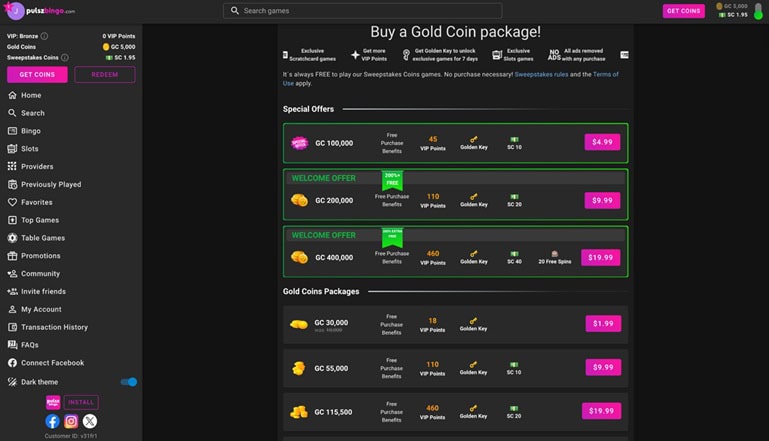This screenshot has width=769, height=441.
Task: Buy the GC 100,000 package for $4.99
Action: pyautogui.click(x=602, y=142)
